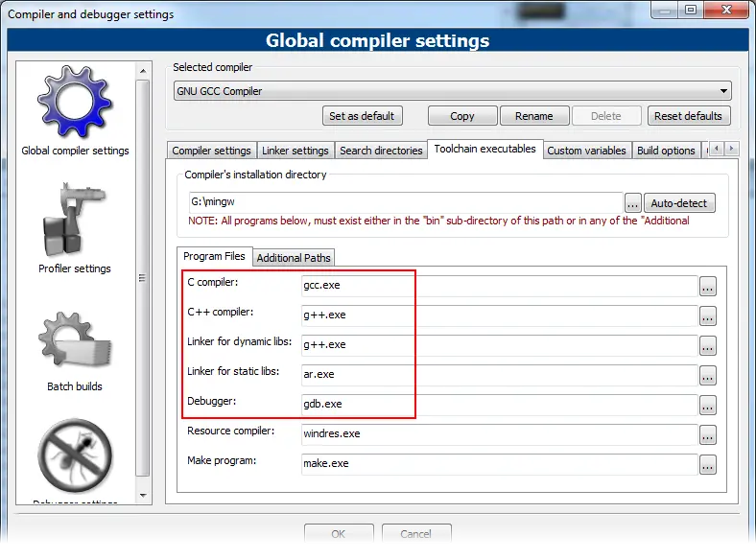Open the Additional Paths tab
Screen dimensions: 756x560
tap(294, 258)
